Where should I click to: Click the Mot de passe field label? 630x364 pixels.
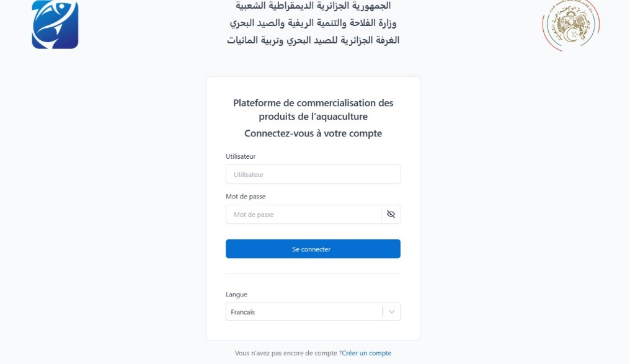[246, 197]
